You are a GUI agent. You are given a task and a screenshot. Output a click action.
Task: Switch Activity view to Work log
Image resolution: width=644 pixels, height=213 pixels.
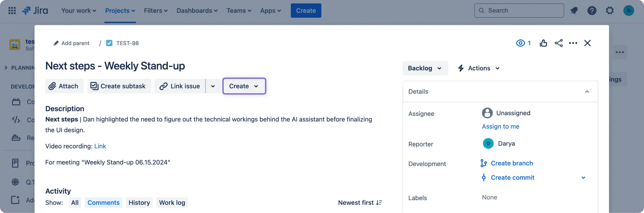click(x=172, y=203)
